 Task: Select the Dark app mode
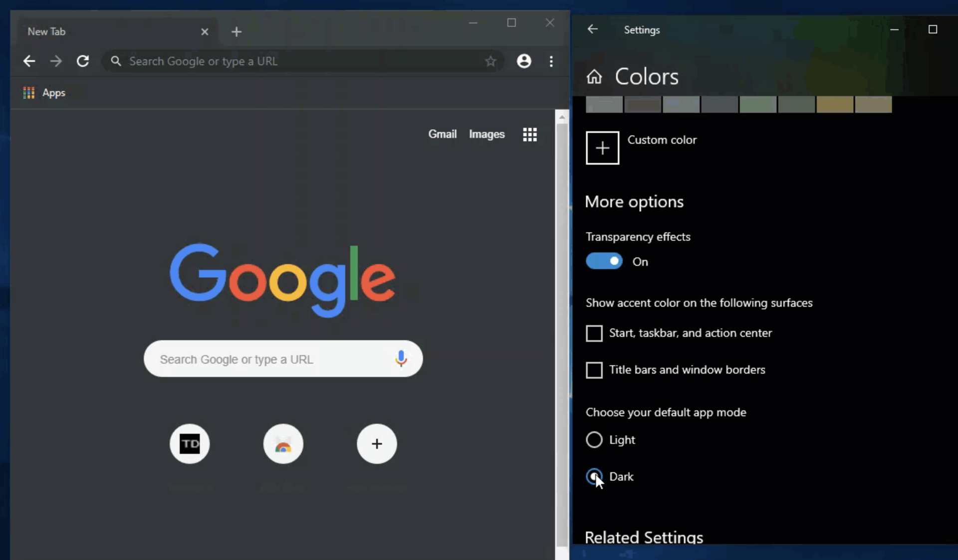click(x=594, y=477)
